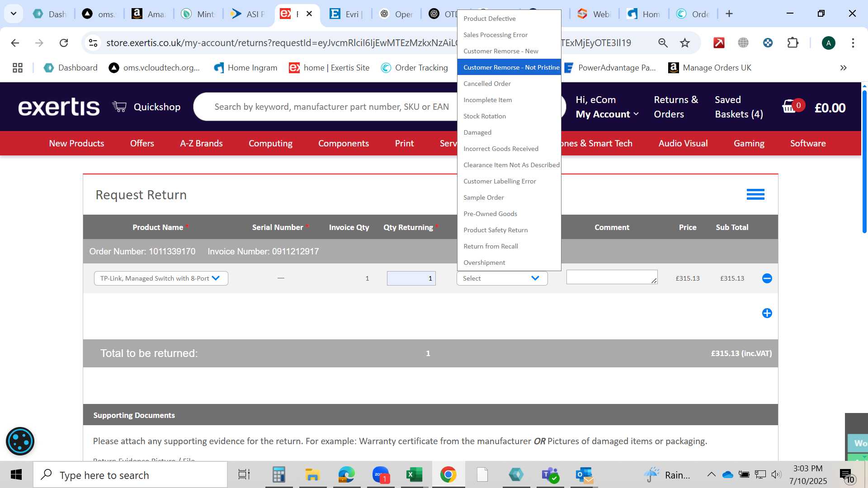Viewport: 868px width, 488px height.
Task: Open the red arrow extension icon
Action: pyautogui.click(x=719, y=43)
